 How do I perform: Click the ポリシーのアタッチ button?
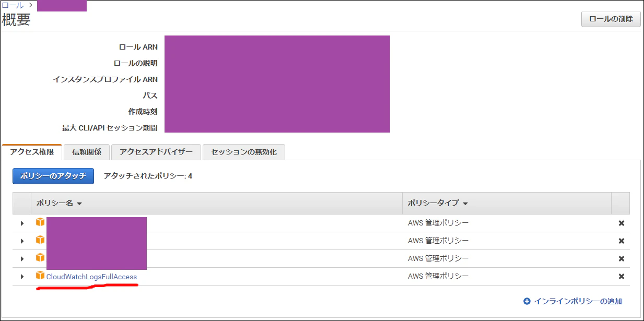click(53, 176)
